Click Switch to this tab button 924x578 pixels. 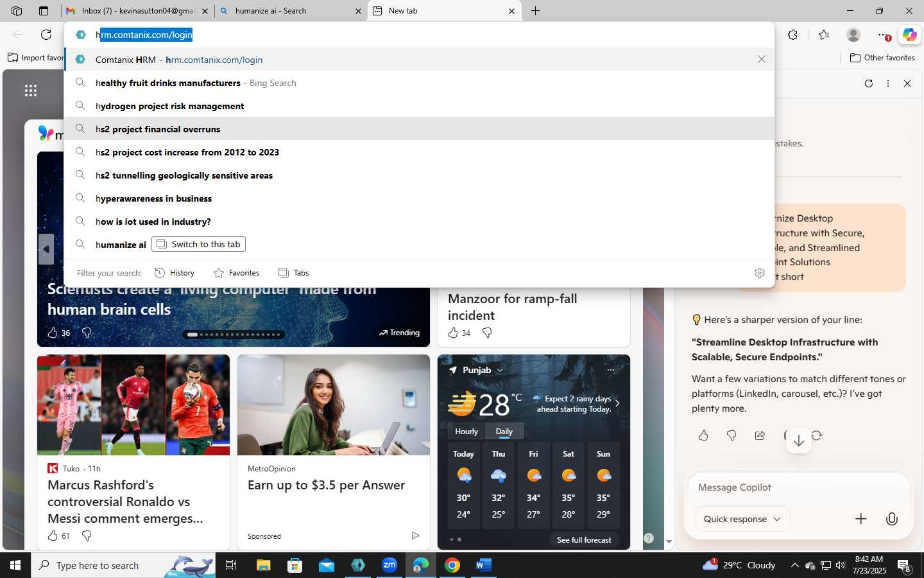198,244
